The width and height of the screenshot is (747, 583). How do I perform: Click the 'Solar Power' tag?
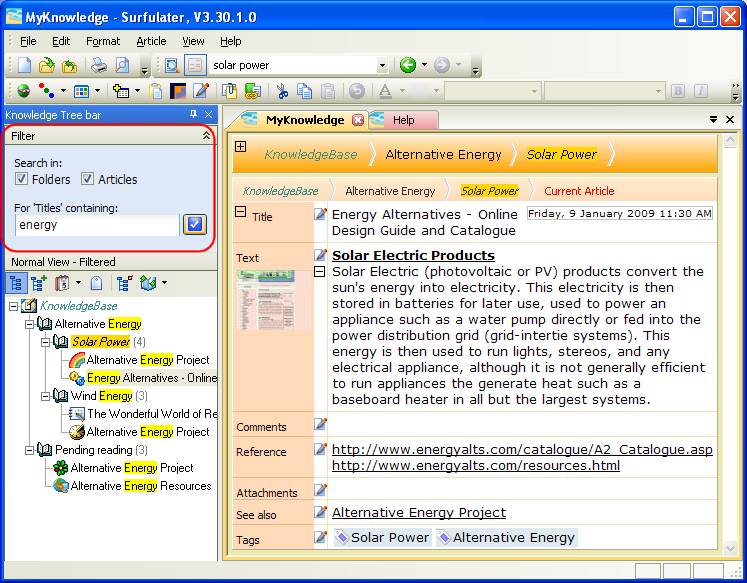pyautogui.click(x=383, y=537)
